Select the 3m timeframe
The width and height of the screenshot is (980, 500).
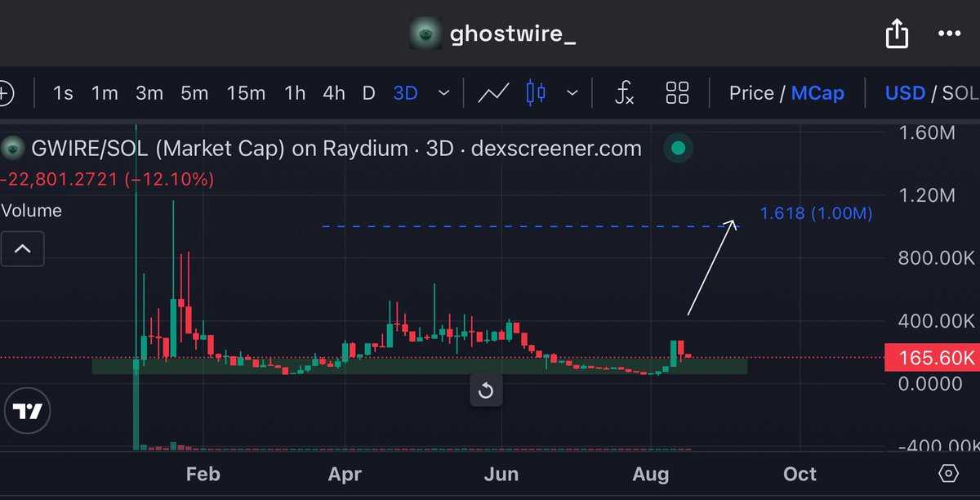149,93
